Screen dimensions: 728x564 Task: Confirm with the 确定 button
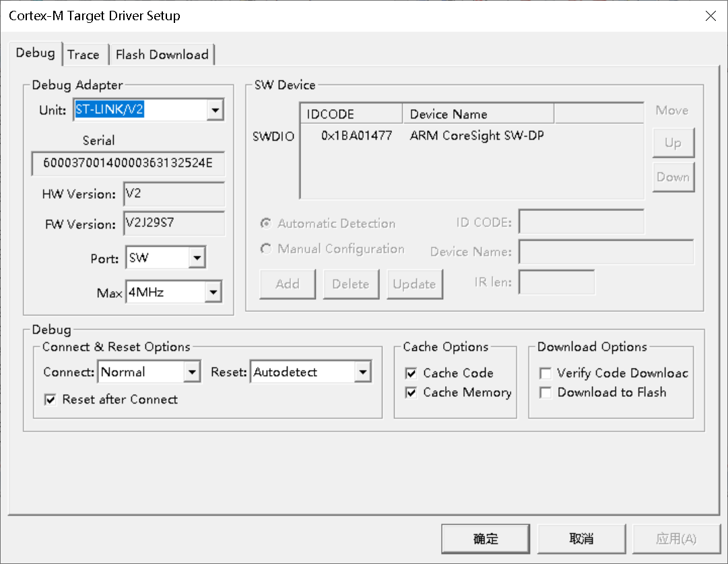(x=485, y=539)
